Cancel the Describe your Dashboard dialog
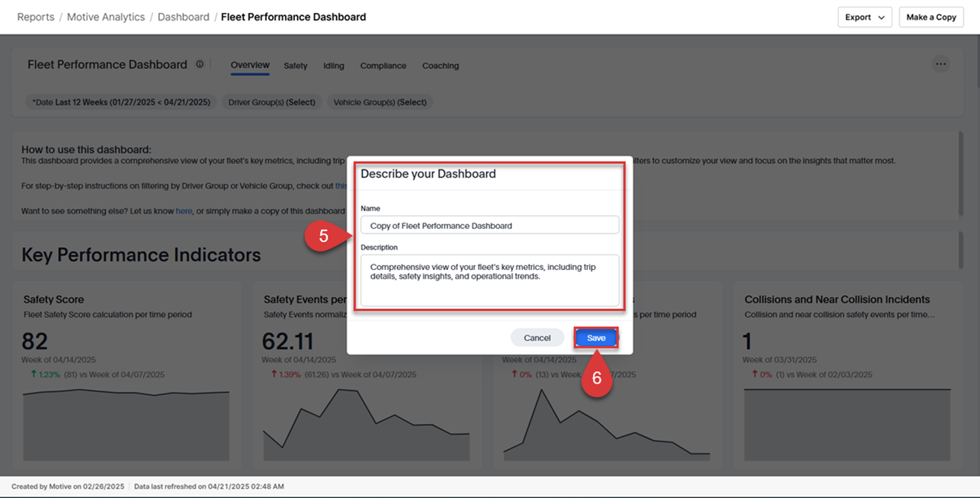This screenshot has width=980, height=498. click(537, 338)
